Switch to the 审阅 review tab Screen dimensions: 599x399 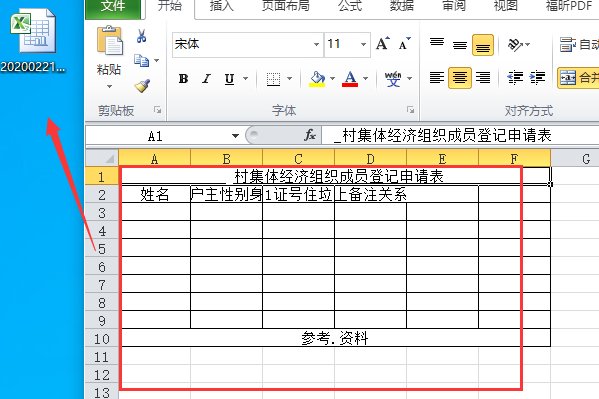(x=454, y=6)
